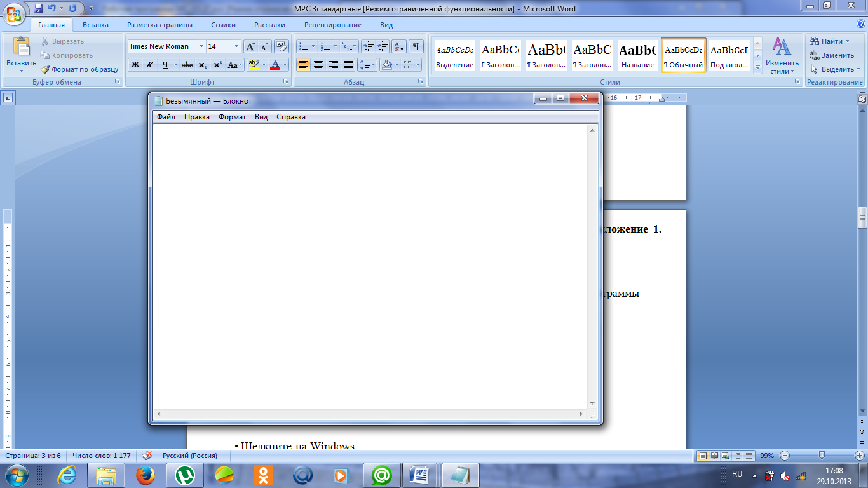The height and width of the screenshot is (488, 868).
Task: Expand the Найти dropdown arrow
Action: [847, 41]
